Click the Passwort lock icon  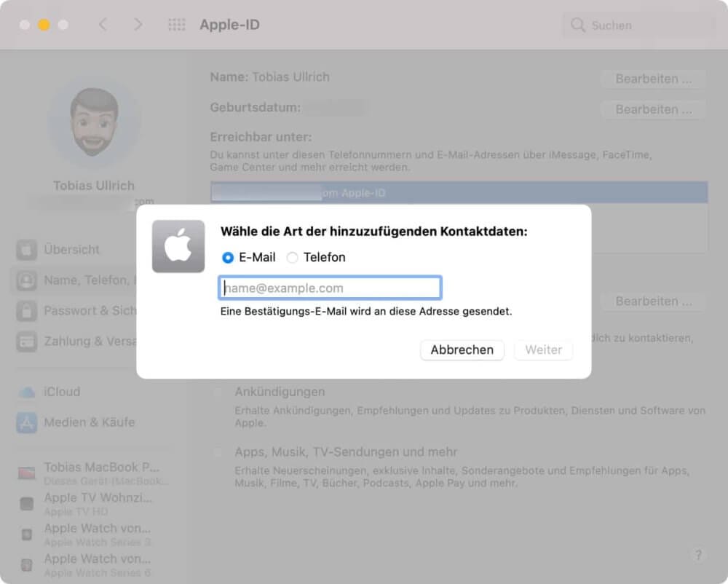tap(26, 311)
